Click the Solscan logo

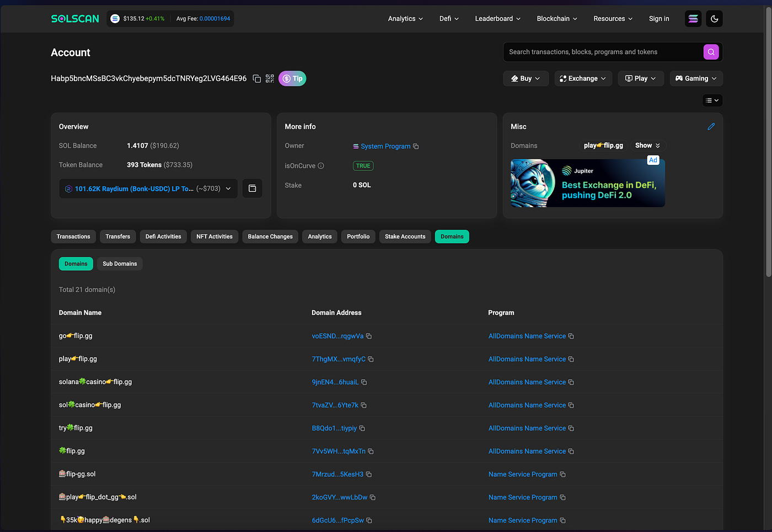[x=75, y=19]
